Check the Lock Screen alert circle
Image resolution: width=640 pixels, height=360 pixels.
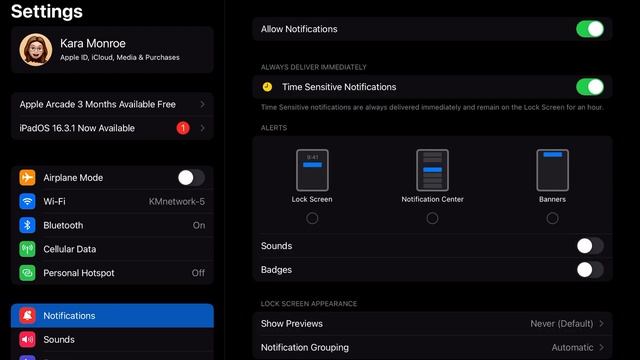pyautogui.click(x=312, y=218)
